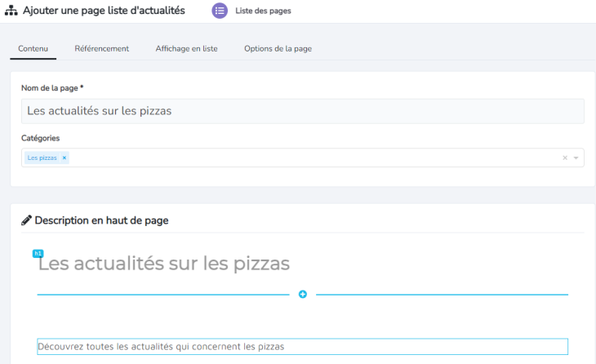This screenshot has width=596, height=364.
Task: Switch to the Référencement tab
Action: point(101,49)
